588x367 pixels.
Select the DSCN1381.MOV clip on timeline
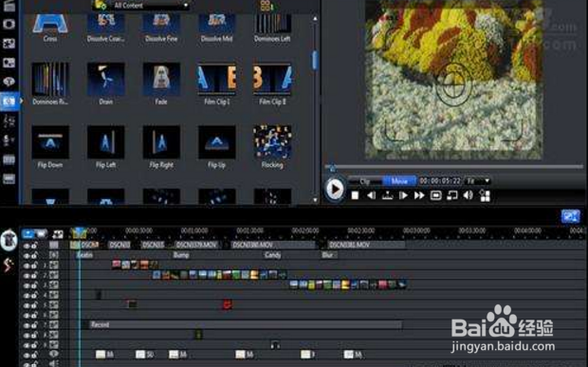366,246
